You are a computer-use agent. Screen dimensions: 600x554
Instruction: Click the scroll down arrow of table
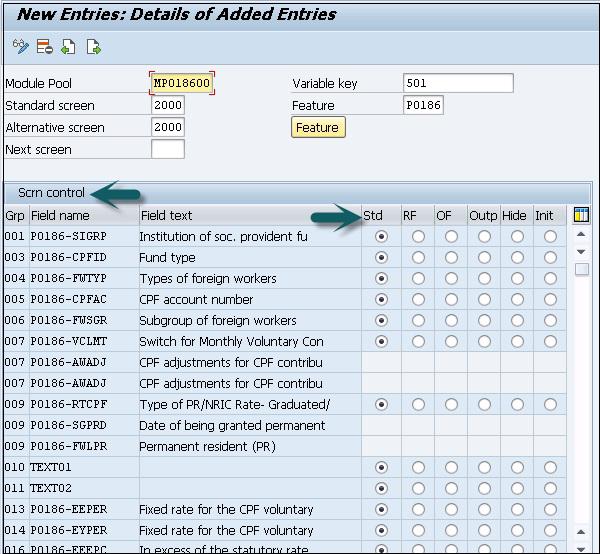tap(581, 252)
